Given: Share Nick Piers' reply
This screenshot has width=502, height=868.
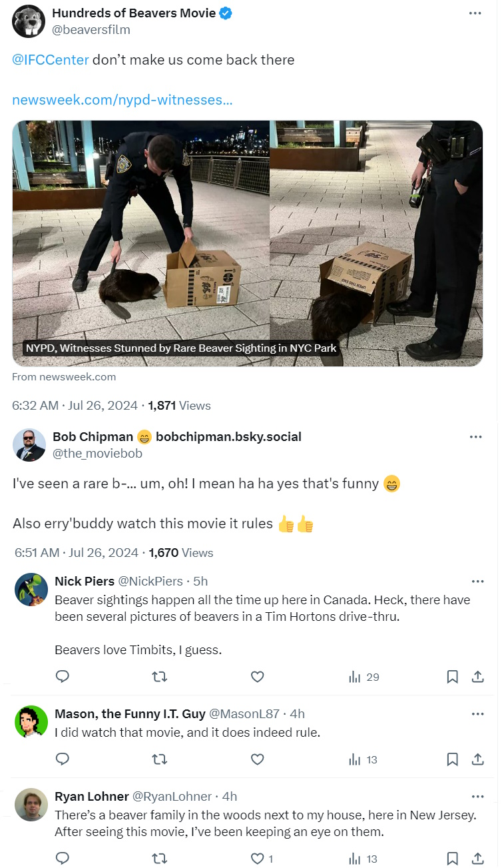Looking at the screenshot, I should [x=477, y=677].
